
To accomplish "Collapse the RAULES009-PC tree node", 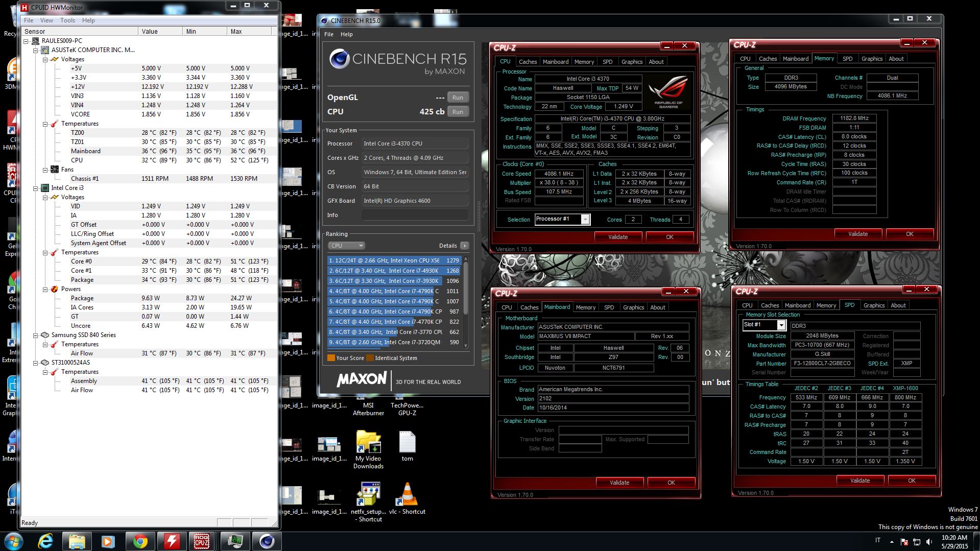I will click(26, 41).
